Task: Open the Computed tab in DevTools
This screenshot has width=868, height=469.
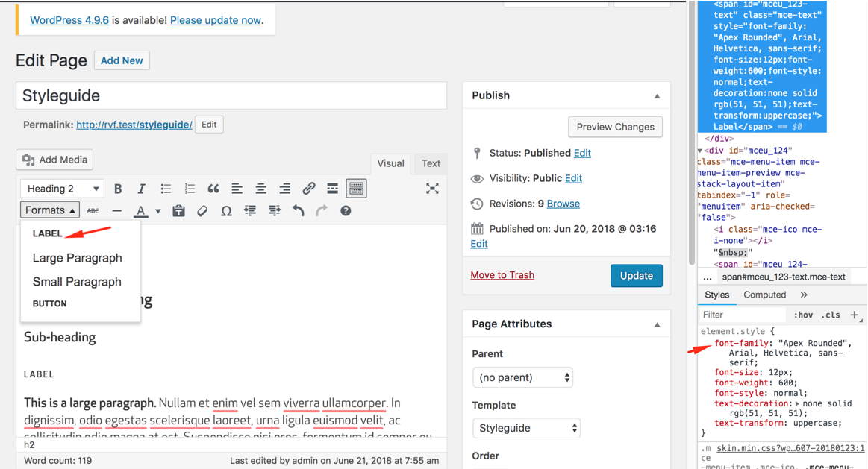Action: coord(764,295)
